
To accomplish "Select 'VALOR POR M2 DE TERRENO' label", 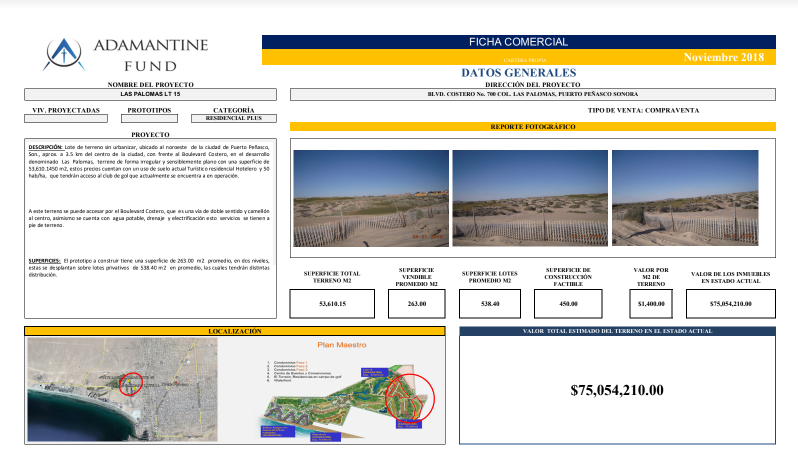I will [x=651, y=277].
